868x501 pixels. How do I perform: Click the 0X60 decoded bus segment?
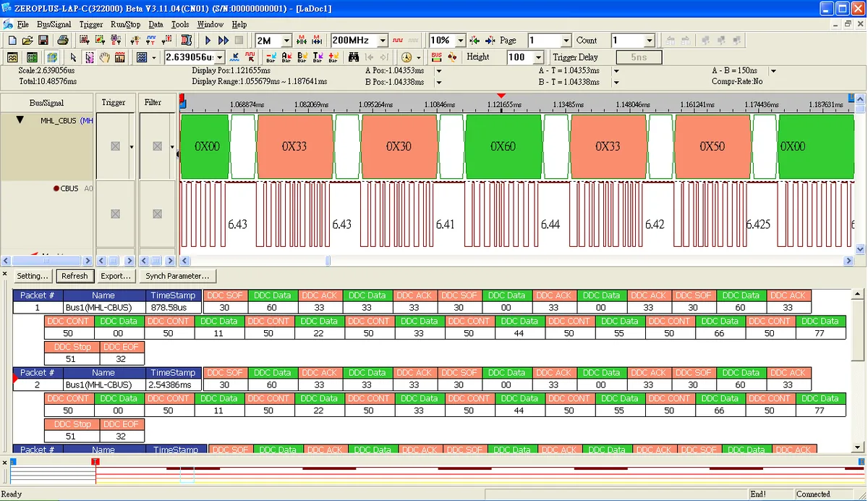coord(503,146)
